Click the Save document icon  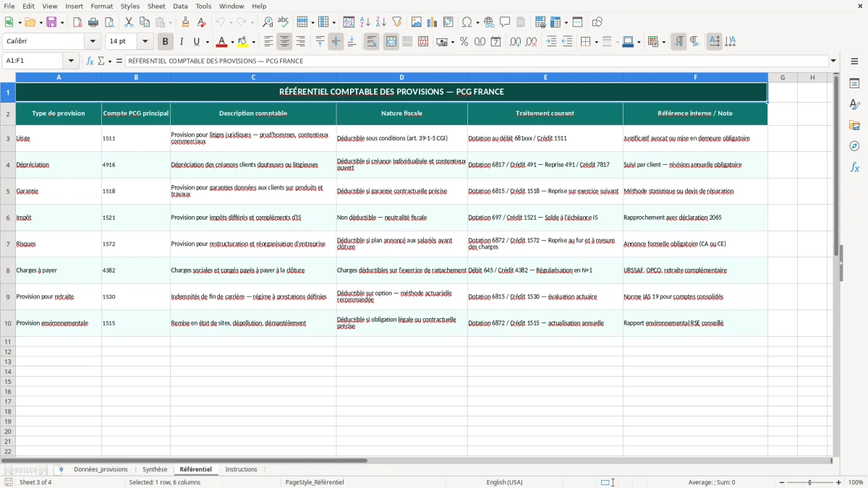[x=51, y=22]
